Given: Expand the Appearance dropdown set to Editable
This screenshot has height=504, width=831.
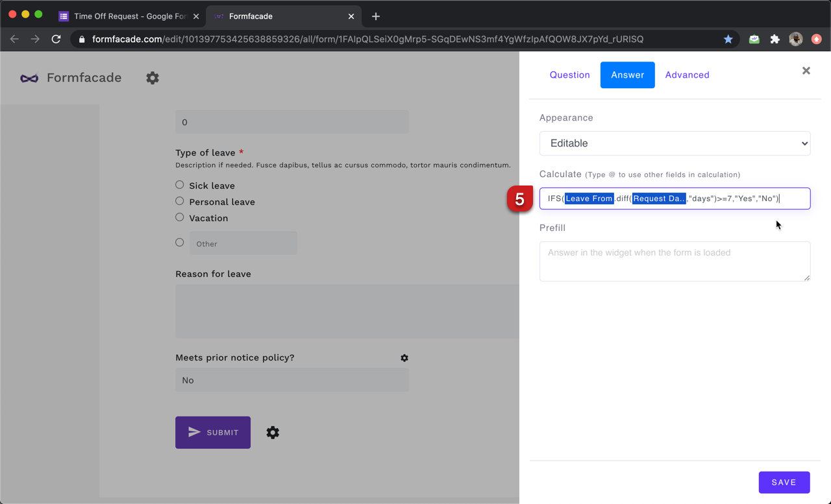Looking at the screenshot, I should click(x=675, y=143).
